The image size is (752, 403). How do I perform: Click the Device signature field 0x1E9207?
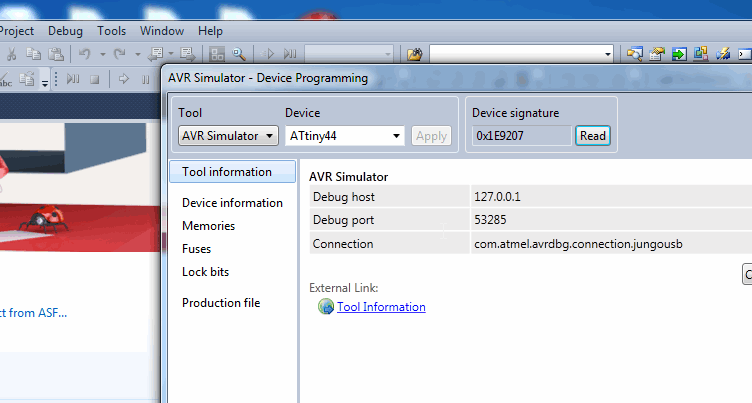(520, 136)
